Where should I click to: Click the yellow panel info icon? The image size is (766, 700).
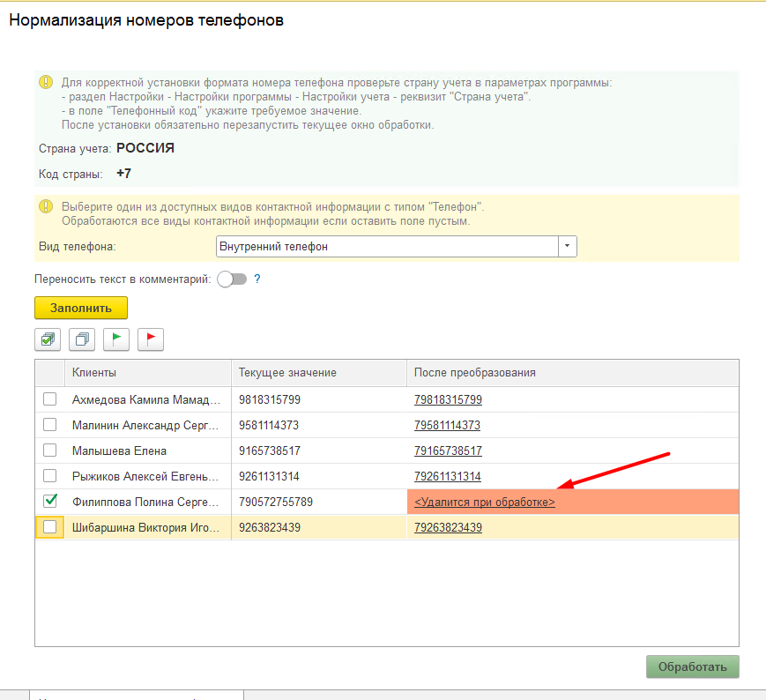46,206
